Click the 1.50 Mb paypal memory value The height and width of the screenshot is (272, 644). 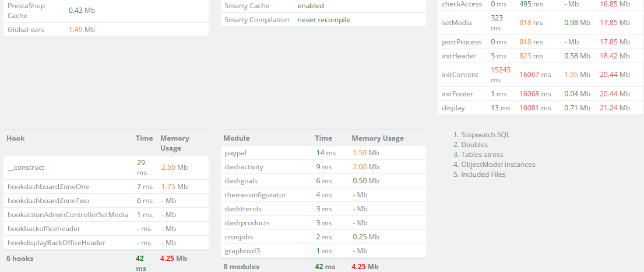pyautogui.click(x=365, y=153)
